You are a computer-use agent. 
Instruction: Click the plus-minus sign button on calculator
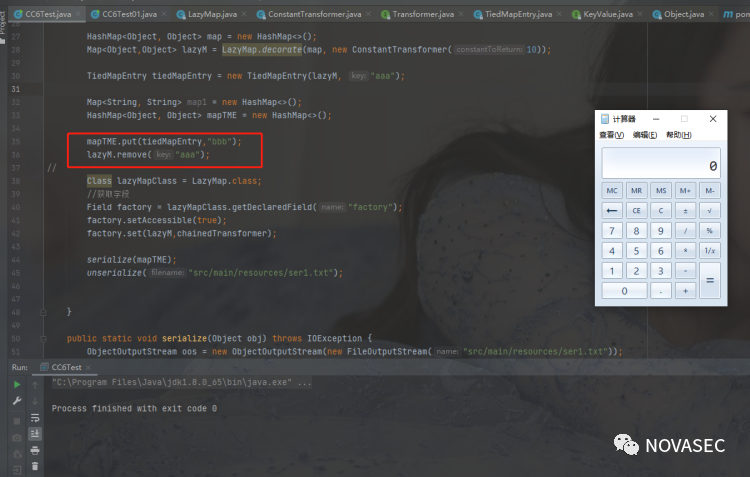click(685, 211)
